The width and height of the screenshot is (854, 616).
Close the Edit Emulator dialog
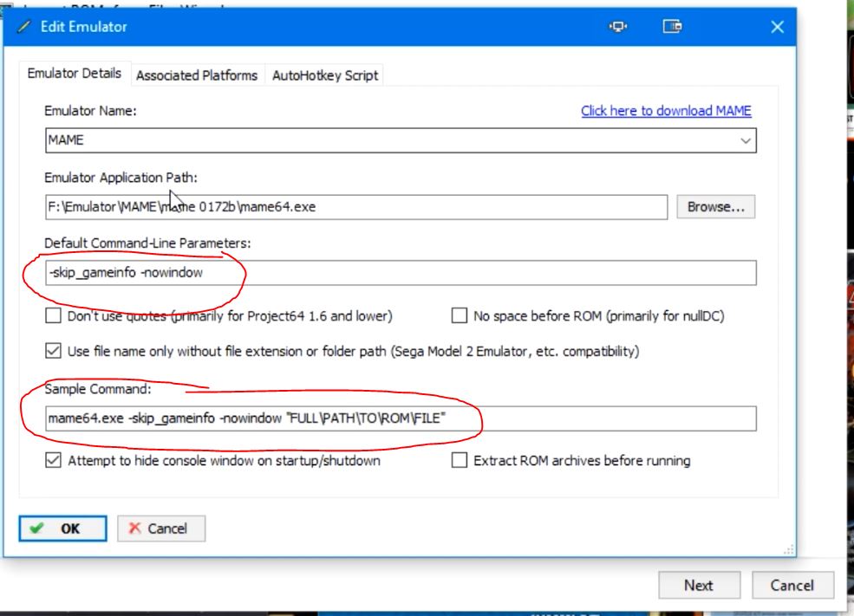pyautogui.click(x=777, y=27)
